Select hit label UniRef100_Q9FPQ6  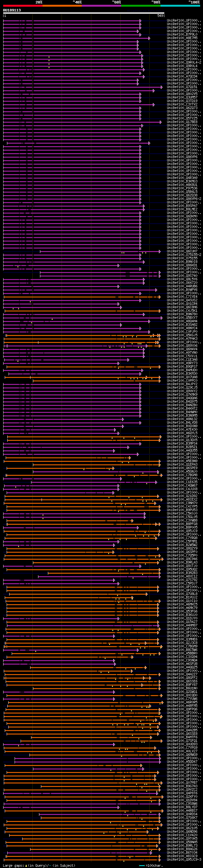(x=182, y=709)
